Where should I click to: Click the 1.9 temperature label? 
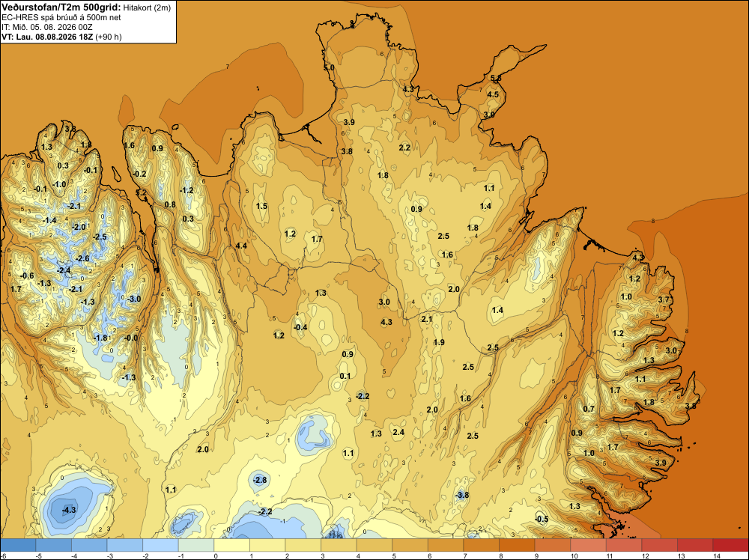click(x=439, y=342)
